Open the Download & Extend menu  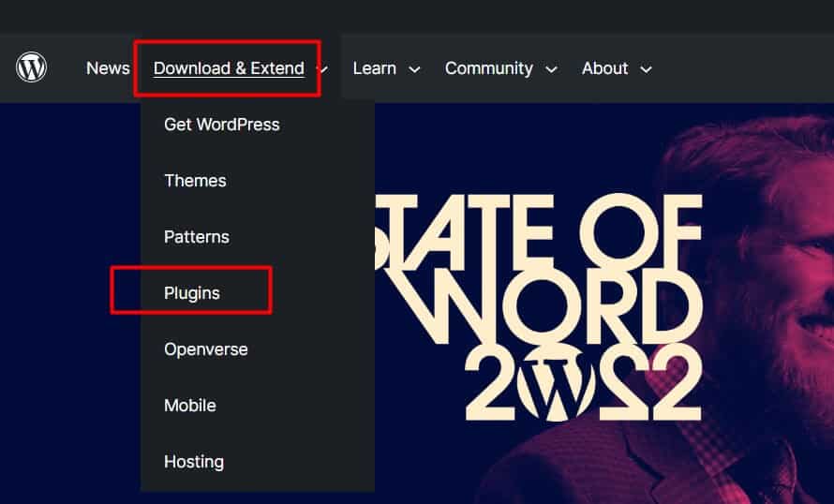click(229, 68)
